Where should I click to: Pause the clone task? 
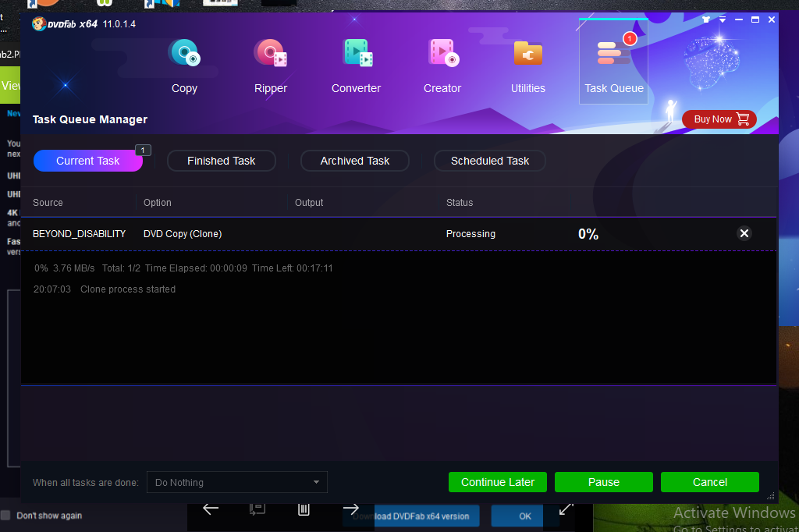click(x=603, y=482)
